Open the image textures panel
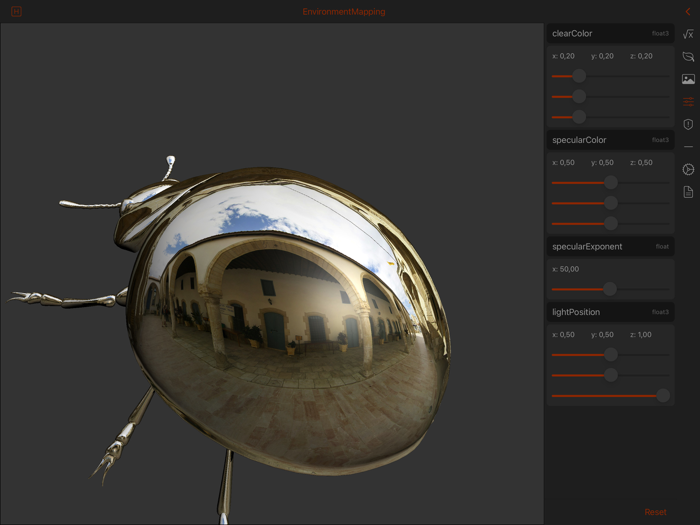This screenshot has width=700, height=525. click(688, 79)
